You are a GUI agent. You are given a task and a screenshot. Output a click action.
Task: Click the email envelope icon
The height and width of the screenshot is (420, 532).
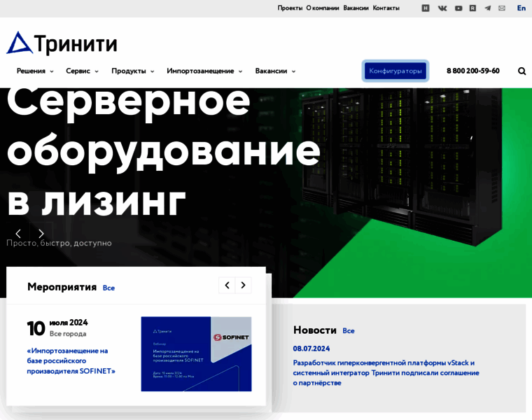click(502, 8)
